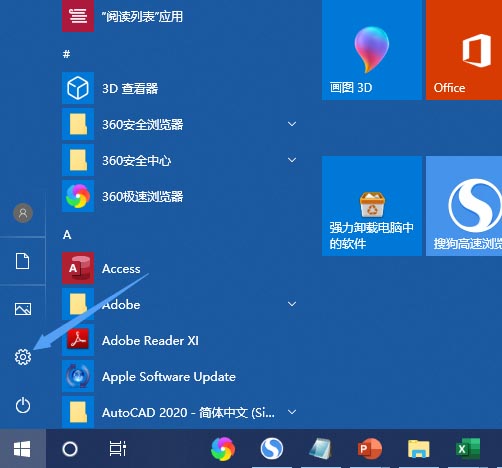Click the 360安全浏览器 folder label
Viewport: 502px width, 468px height.
coord(143,124)
